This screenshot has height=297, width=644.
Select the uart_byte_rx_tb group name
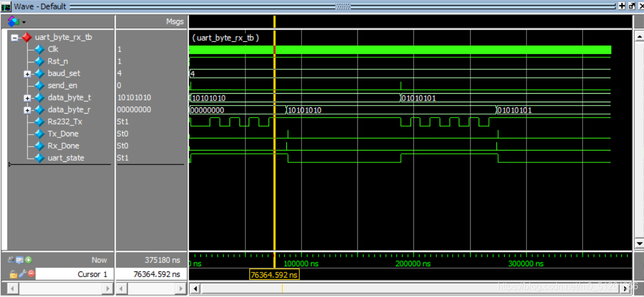64,37
